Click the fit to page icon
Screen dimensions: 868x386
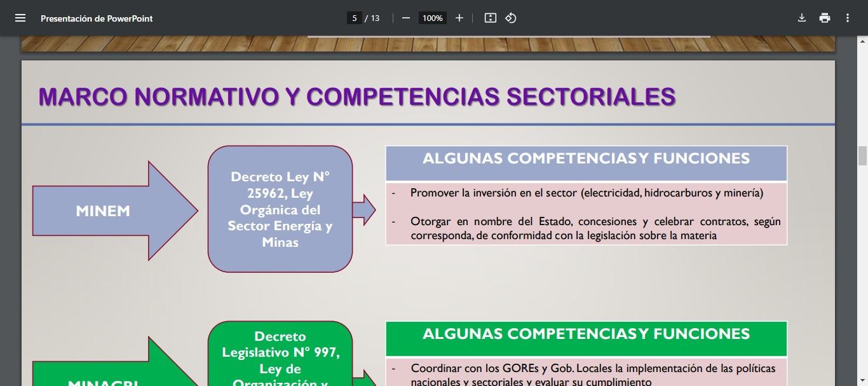click(491, 18)
